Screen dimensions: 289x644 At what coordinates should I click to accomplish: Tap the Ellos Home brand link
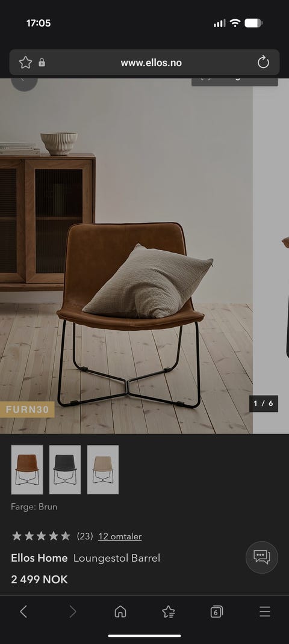click(x=39, y=558)
